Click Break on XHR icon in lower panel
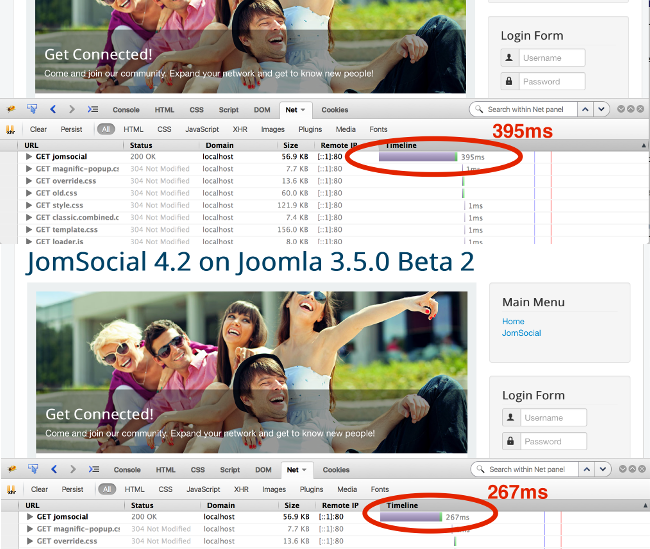The width and height of the screenshot is (650, 549). click(12, 489)
